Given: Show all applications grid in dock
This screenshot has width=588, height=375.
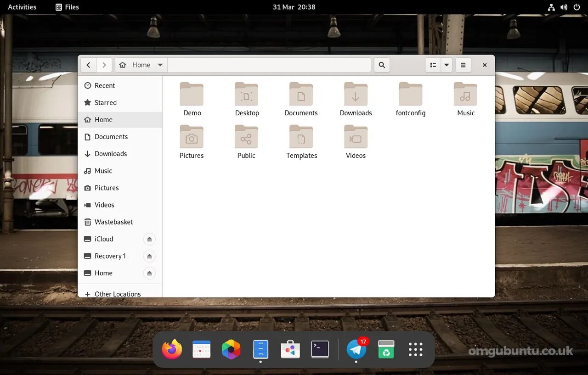Looking at the screenshot, I should click(x=416, y=349).
